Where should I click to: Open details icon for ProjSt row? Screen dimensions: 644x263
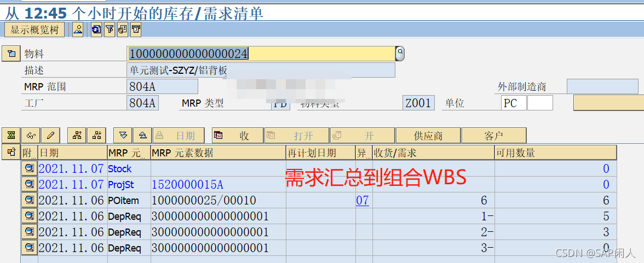[29, 184]
